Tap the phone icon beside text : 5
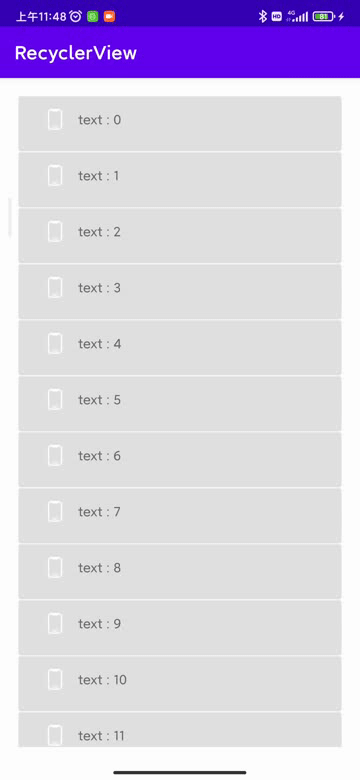The image size is (360, 780). (x=56, y=399)
